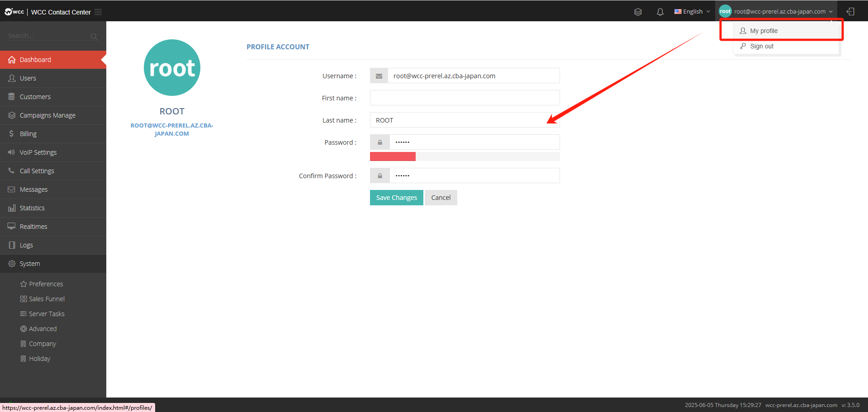868x412 pixels.
Task: Click the Statistics label in sidebar
Action: coord(32,208)
